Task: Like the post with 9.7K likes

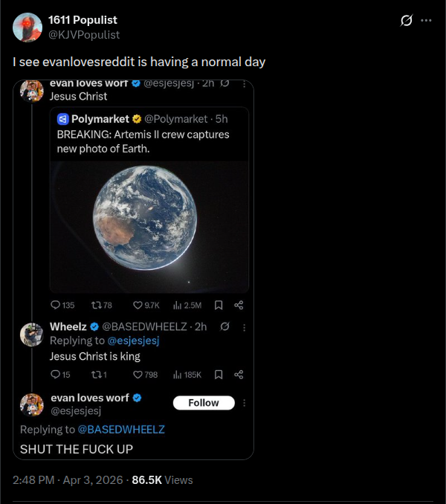Action: coord(138,305)
